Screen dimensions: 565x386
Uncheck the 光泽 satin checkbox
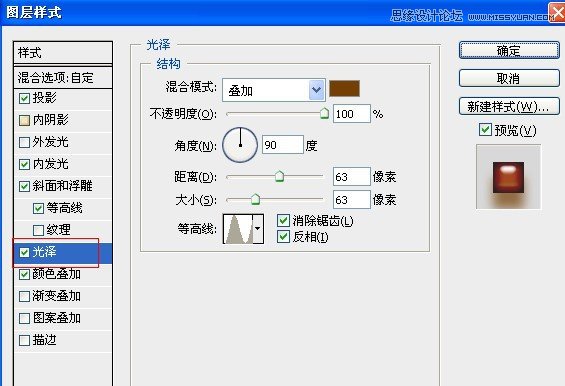click(24, 252)
